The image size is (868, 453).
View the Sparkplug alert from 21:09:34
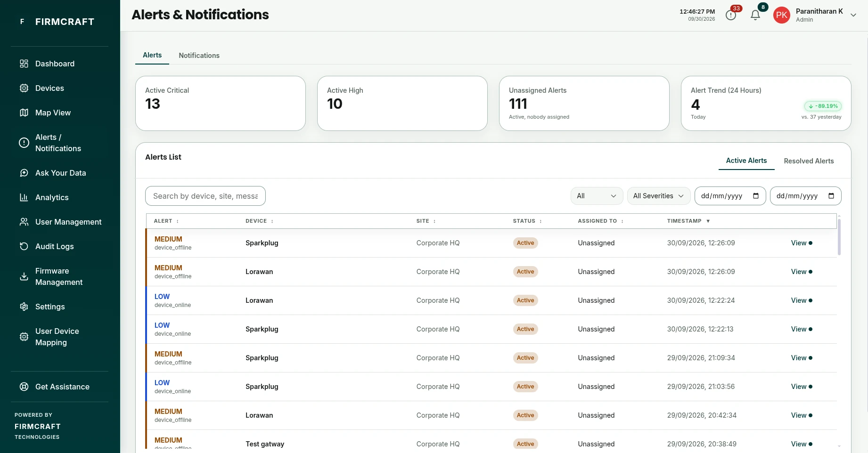(x=802, y=358)
